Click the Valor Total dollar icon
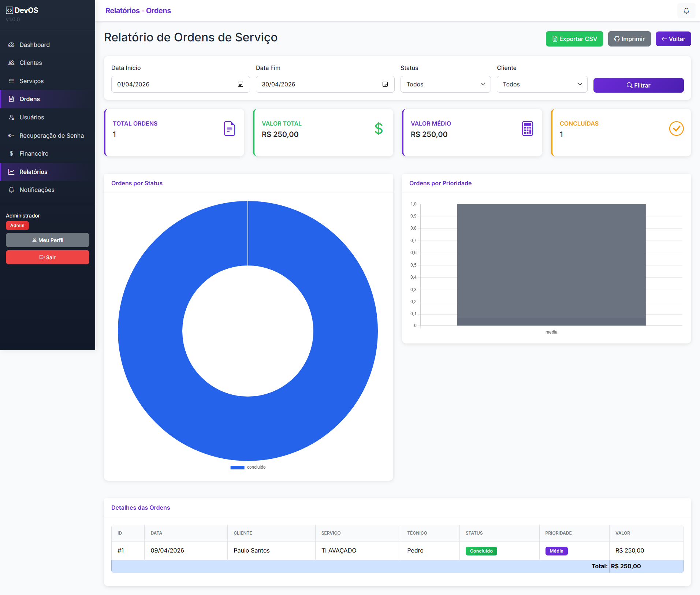Viewport: 700px width, 595px height. click(379, 129)
